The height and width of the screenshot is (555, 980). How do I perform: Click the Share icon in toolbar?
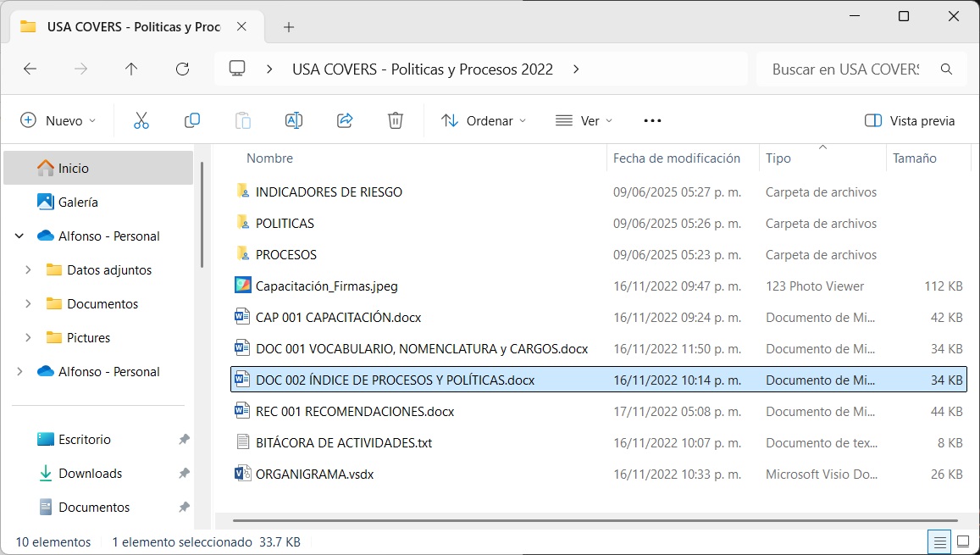[x=345, y=120]
